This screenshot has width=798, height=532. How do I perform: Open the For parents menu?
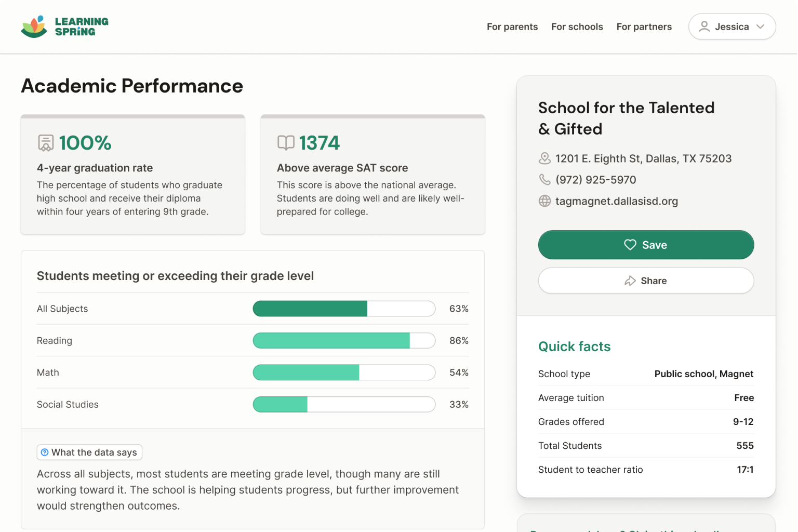(512, 26)
